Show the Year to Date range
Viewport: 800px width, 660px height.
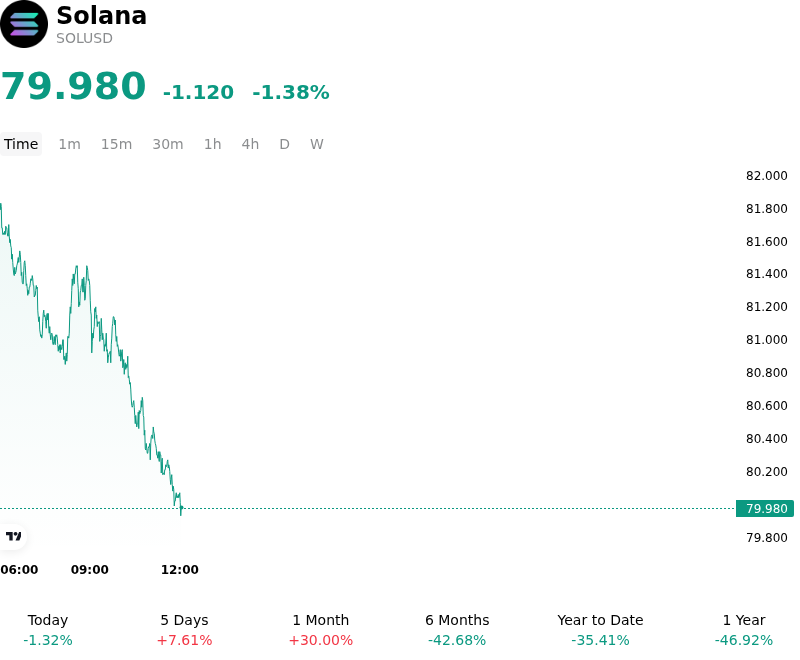(x=600, y=630)
